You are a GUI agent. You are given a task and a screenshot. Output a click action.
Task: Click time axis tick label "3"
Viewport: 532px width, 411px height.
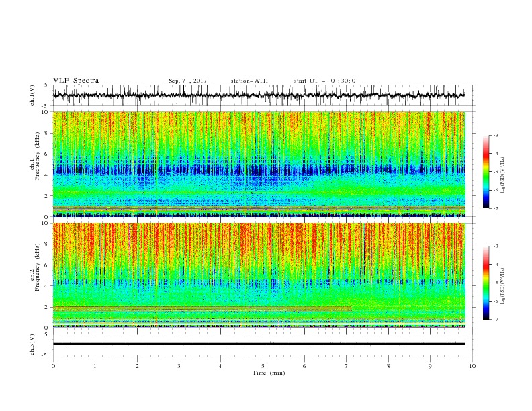[x=179, y=366]
